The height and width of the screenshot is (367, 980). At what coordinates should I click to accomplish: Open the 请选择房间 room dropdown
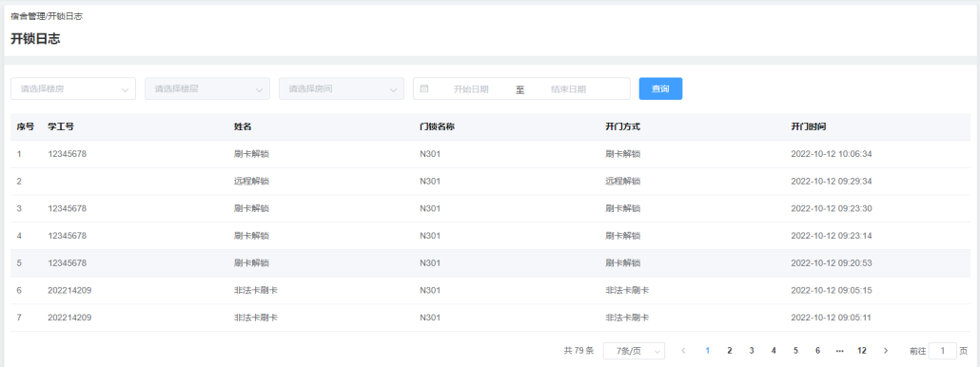coord(342,88)
